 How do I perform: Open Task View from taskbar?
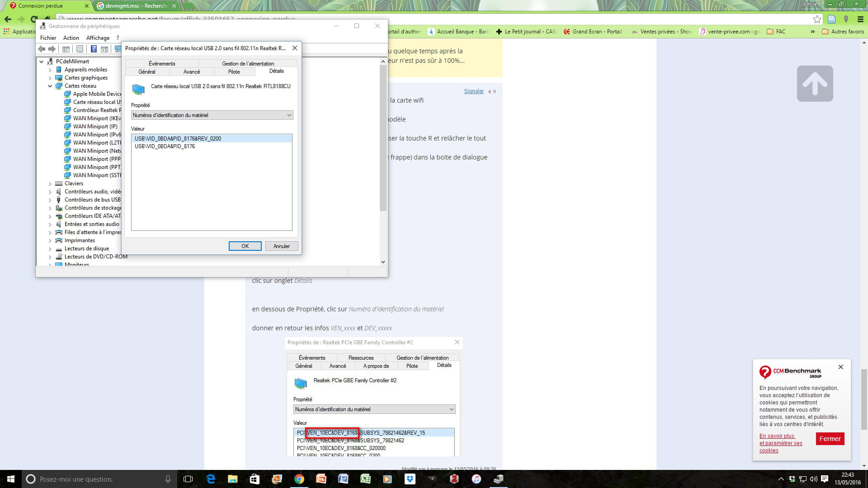coord(188,479)
